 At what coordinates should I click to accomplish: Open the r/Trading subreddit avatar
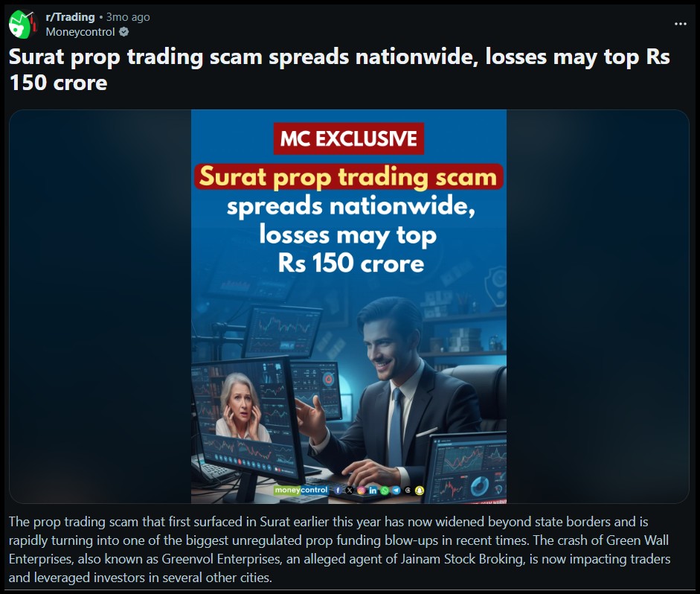point(22,25)
